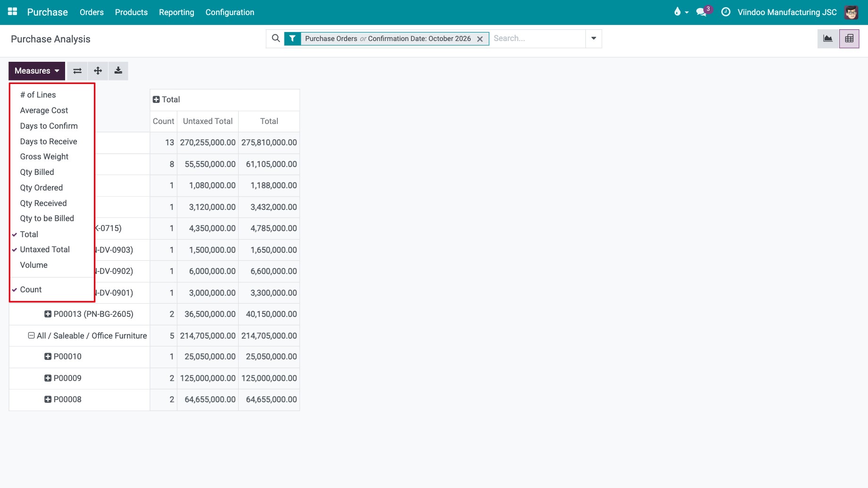Click the 25,050,000.00 untaxed total cell
The image size is (868, 488).
208,356
